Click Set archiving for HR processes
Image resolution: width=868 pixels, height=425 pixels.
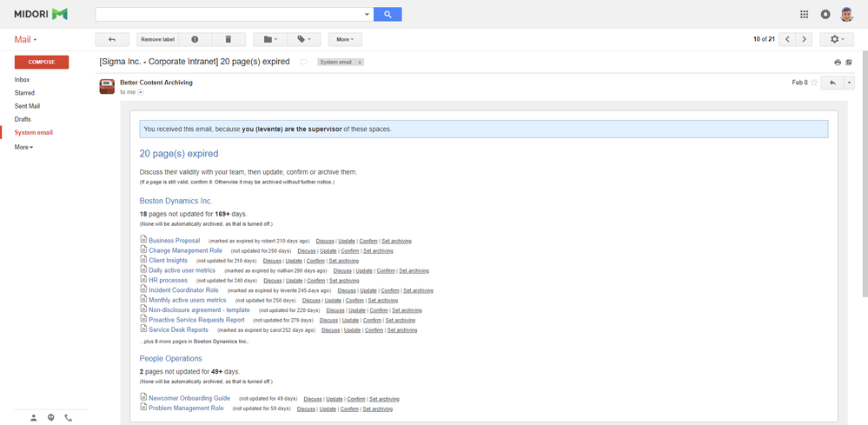[x=344, y=281]
